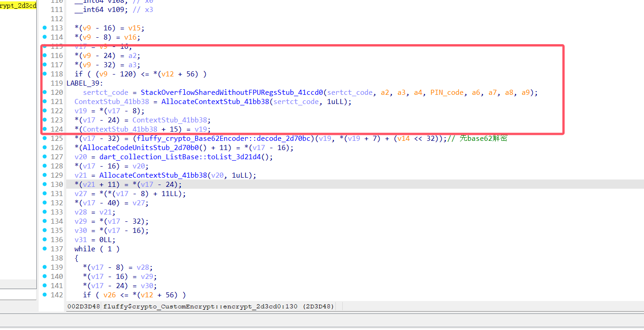Set a breakpoint using the line 123 dot
Viewport: 644px width, 330px height.
click(x=44, y=120)
